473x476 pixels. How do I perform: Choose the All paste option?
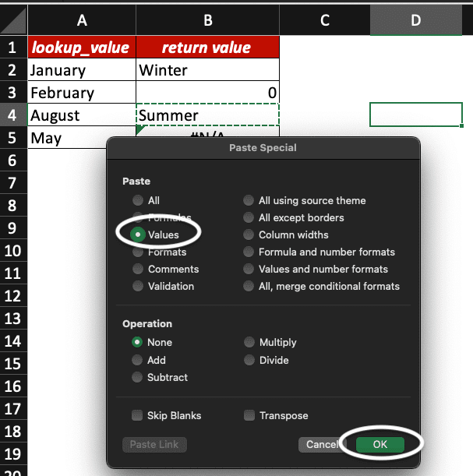(x=138, y=200)
